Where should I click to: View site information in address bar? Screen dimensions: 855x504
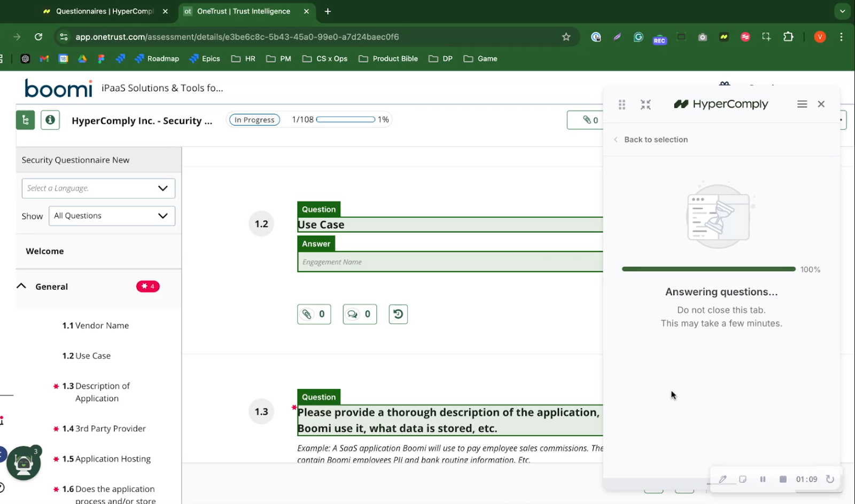[x=64, y=37]
